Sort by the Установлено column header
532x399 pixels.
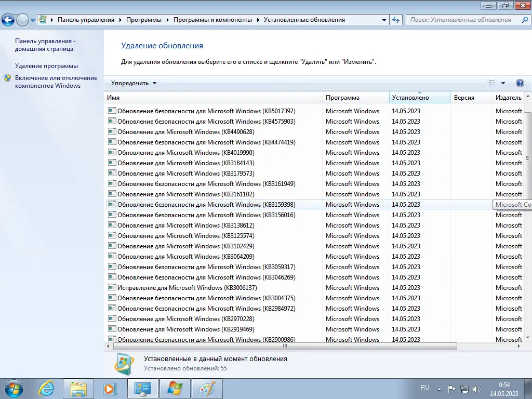(x=420, y=98)
